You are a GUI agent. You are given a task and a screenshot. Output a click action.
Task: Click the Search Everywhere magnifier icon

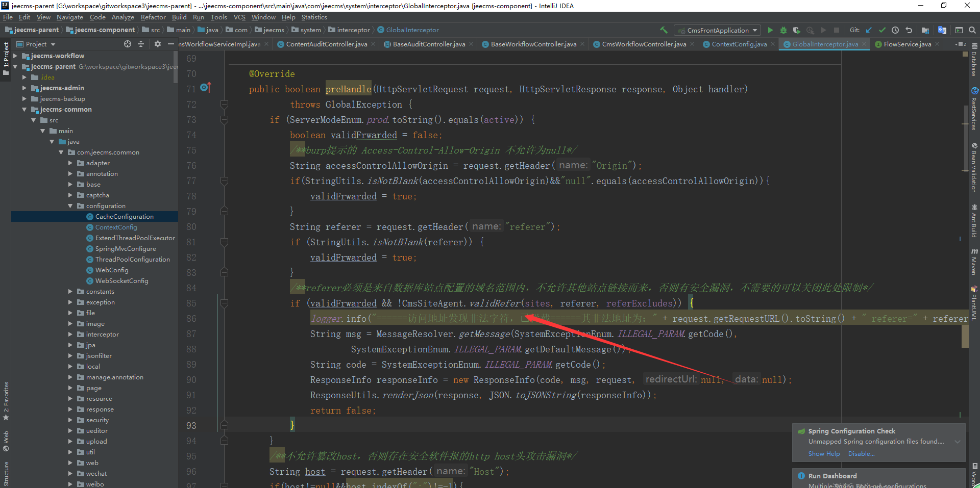(x=972, y=30)
